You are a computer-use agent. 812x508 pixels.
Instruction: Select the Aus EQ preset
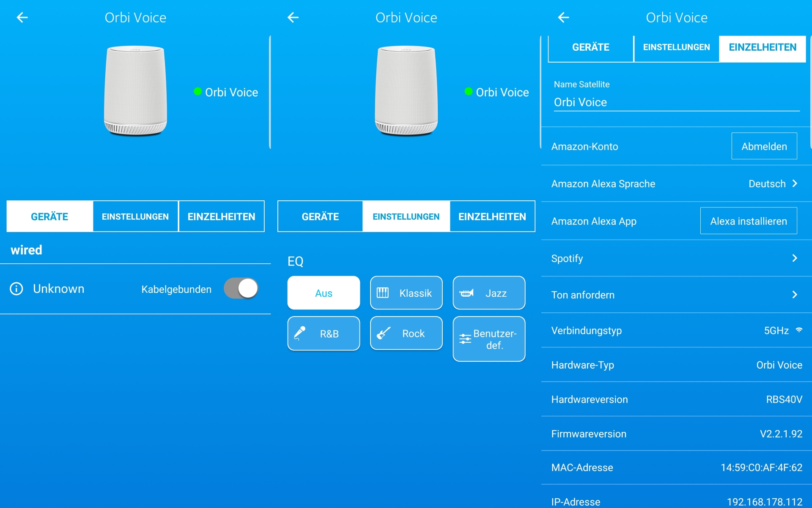coord(324,293)
